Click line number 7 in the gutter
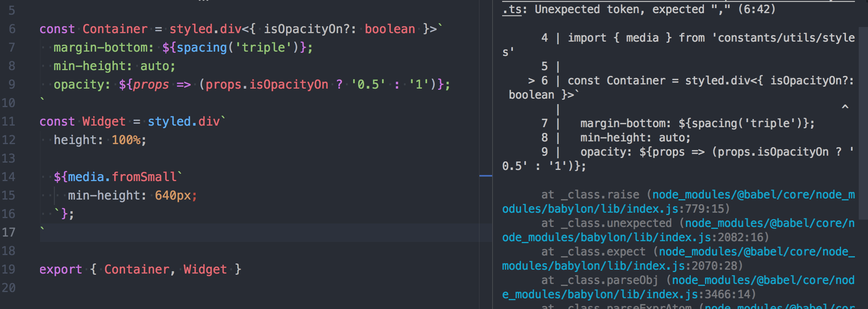This screenshot has width=868, height=309. point(12,47)
